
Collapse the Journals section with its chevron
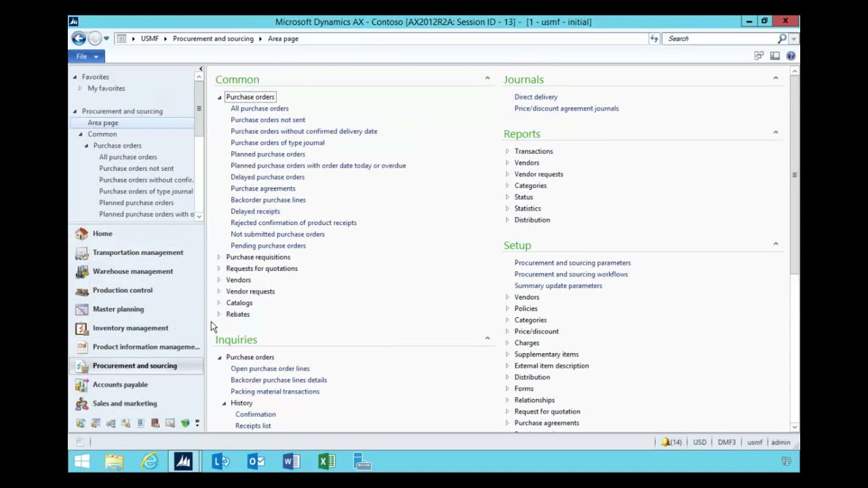click(x=776, y=78)
